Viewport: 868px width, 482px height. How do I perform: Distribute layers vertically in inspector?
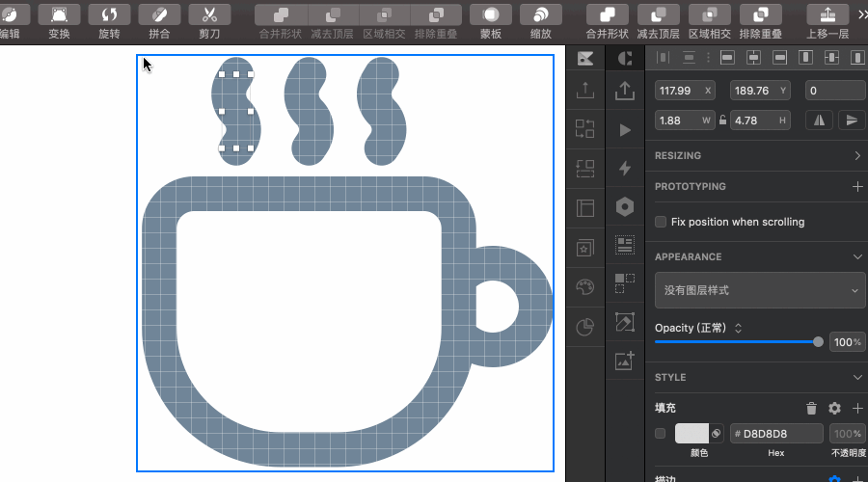point(689,58)
